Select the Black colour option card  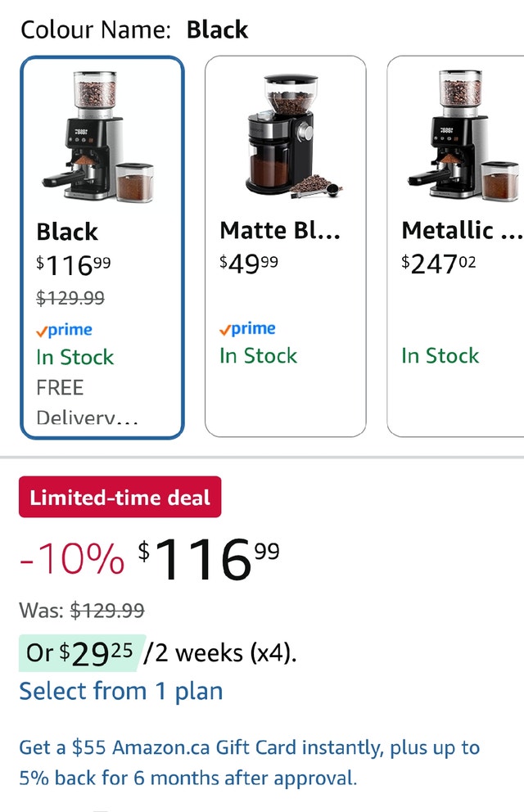pyautogui.click(x=102, y=246)
